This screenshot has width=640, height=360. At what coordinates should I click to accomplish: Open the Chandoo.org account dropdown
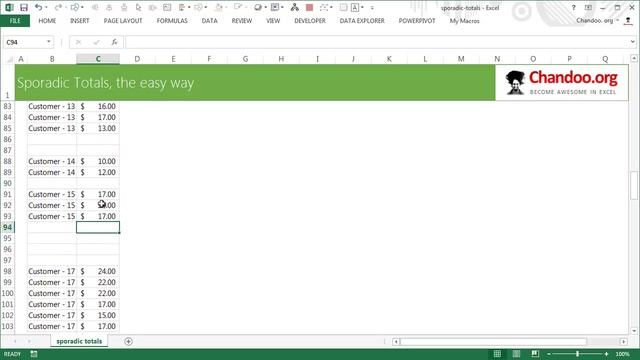pos(618,20)
